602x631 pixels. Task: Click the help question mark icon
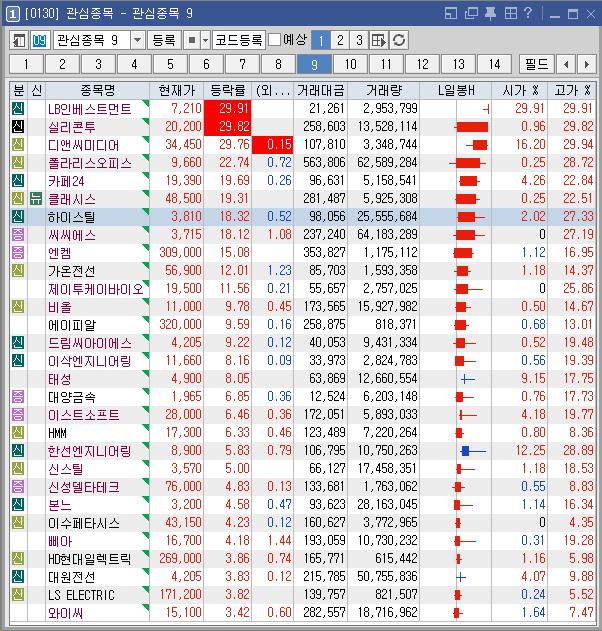coord(528,13)
